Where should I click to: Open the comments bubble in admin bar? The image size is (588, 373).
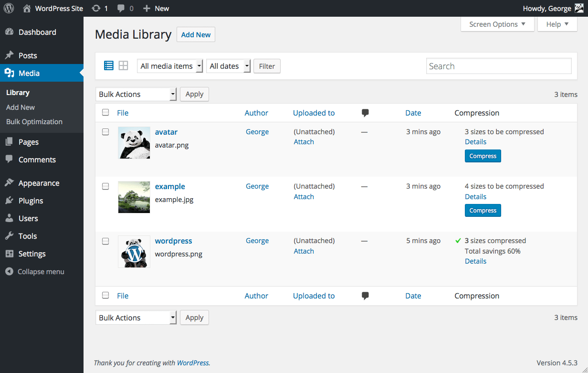tap(122, 8)
